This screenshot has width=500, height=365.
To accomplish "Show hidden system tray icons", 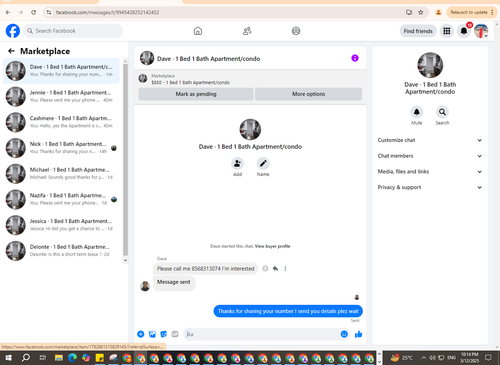I will [x=424, y=358].
